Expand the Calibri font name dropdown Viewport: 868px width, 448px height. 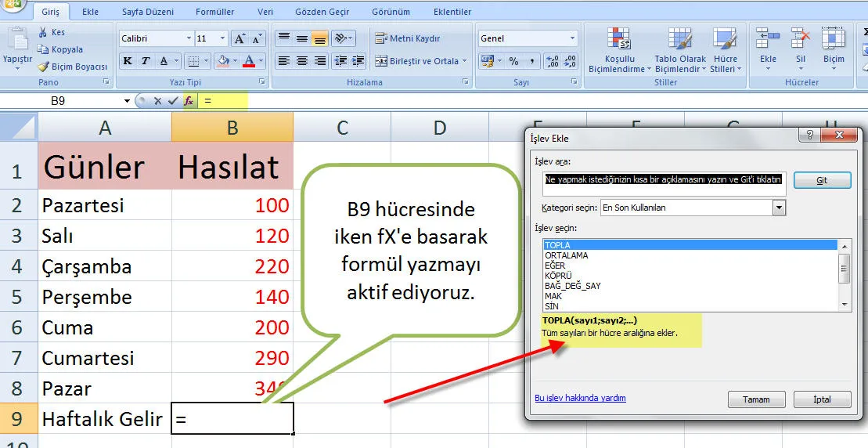(189, 38)
